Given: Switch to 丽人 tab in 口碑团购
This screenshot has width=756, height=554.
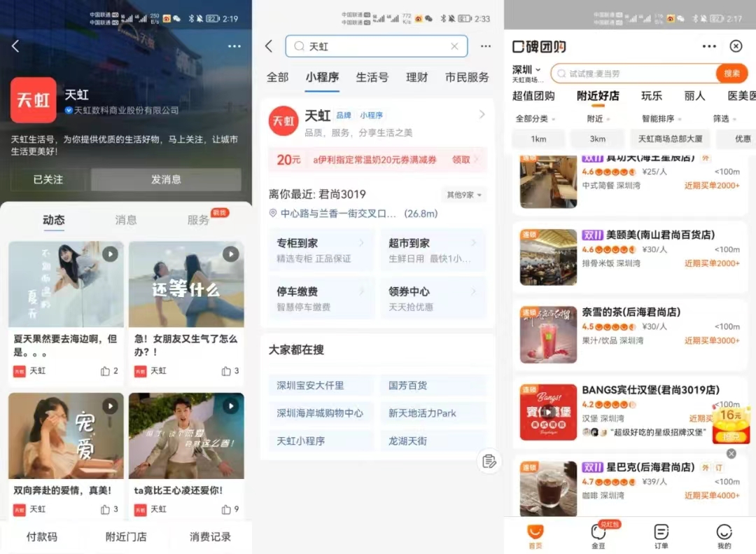Looking at the screenshot, I should click(695, 96).
